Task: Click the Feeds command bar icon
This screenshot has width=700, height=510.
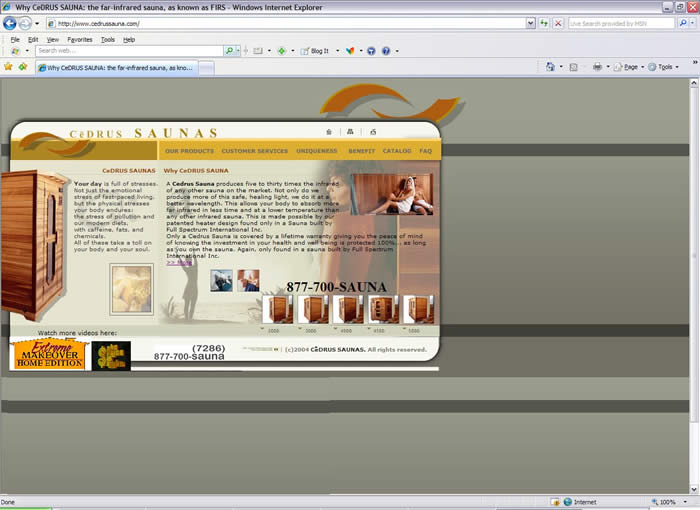Action: point(574,67)
